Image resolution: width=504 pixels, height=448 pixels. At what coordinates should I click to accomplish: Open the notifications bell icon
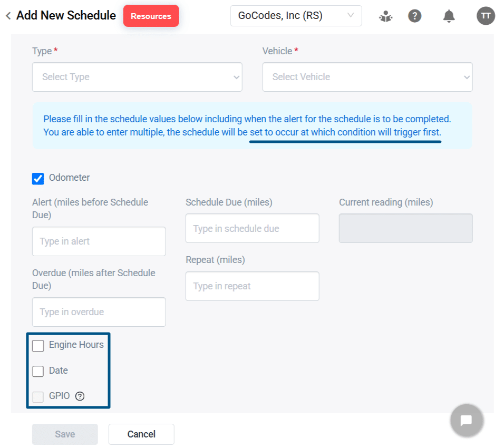coord(449,15)
